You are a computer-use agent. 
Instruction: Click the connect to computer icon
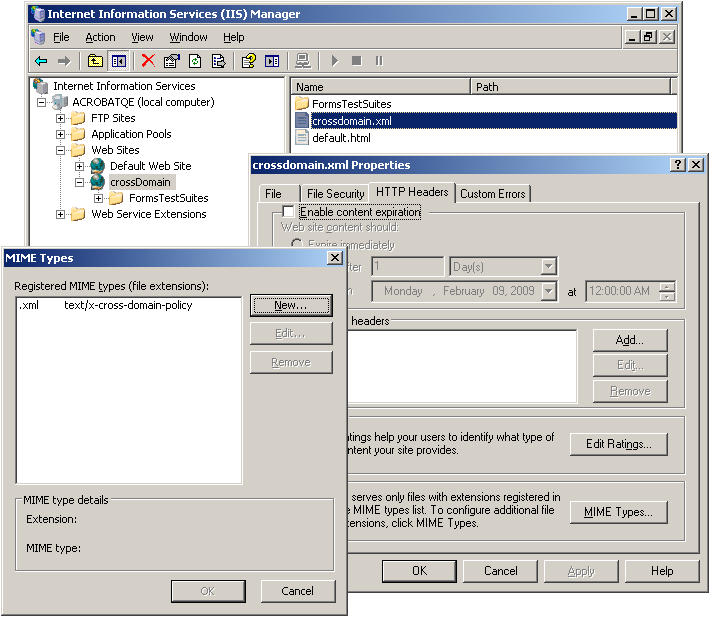(302, 61)
